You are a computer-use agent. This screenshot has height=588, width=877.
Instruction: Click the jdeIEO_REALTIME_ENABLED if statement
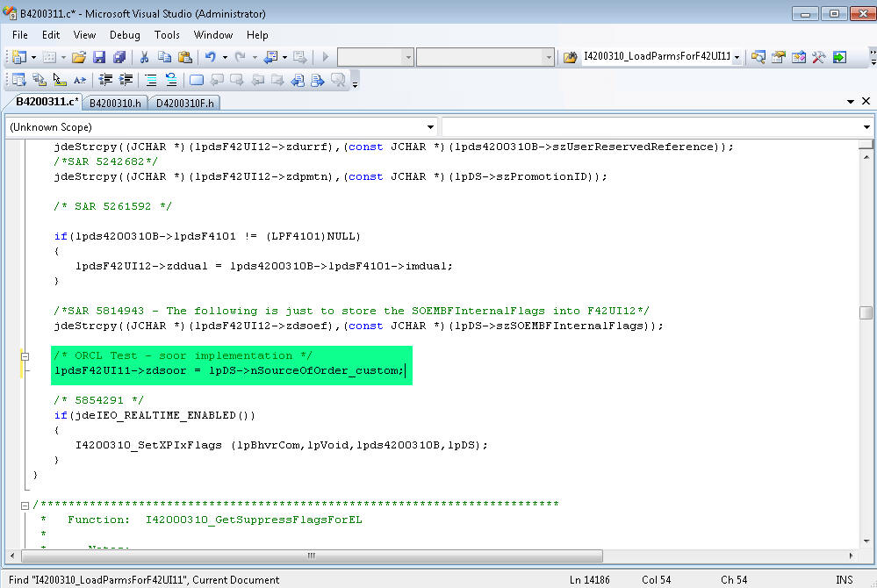155,415
